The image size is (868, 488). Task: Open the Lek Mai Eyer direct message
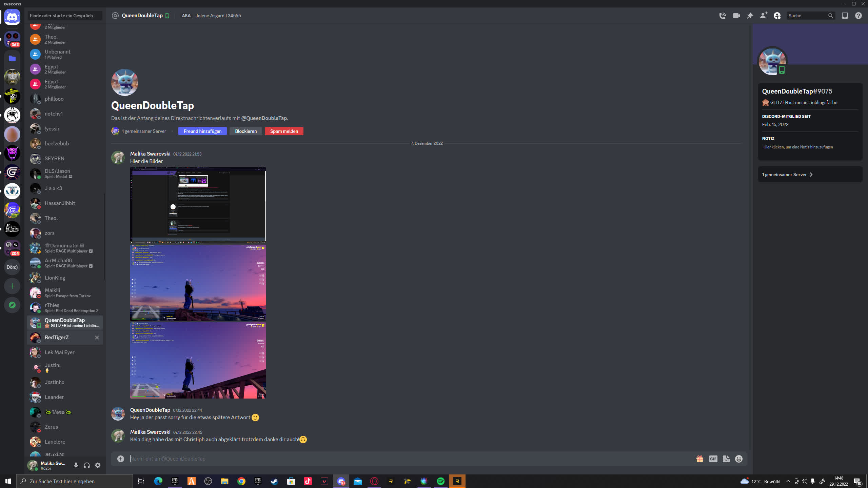(60, 352)
